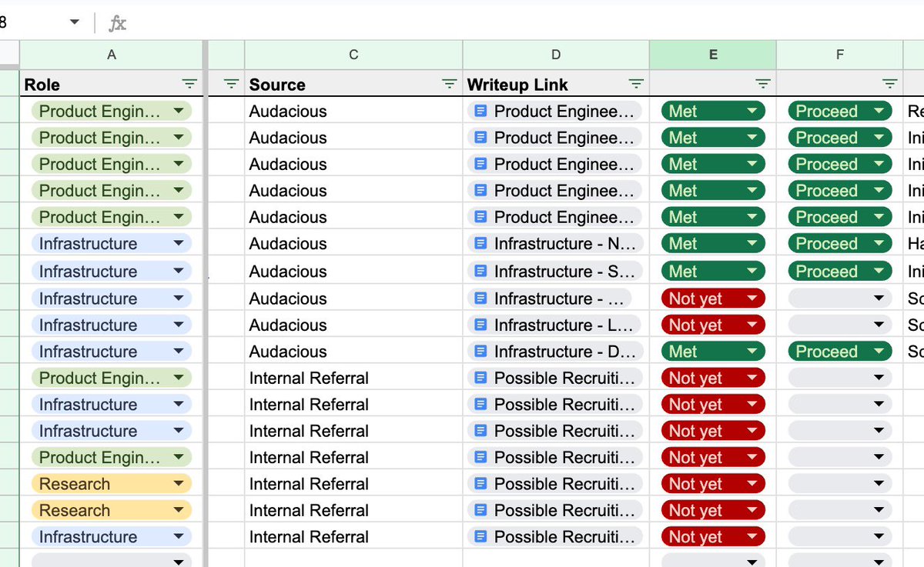Image resolution: width=924 pixels, height=567 pixels.
Task: Click the document icon on the top Product Engineer writeup
Action: 481,111
